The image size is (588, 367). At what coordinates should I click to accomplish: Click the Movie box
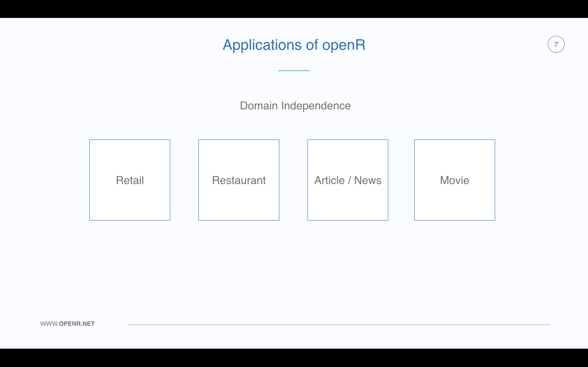[454, 180]
